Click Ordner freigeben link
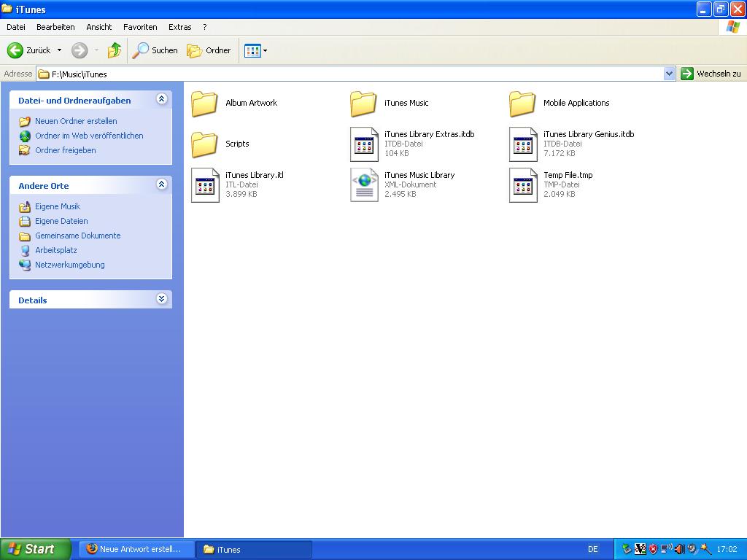The image size is (747, 560). click(66, 150)
